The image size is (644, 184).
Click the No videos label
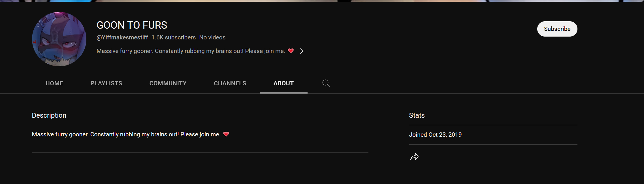[x=212, y=37]
